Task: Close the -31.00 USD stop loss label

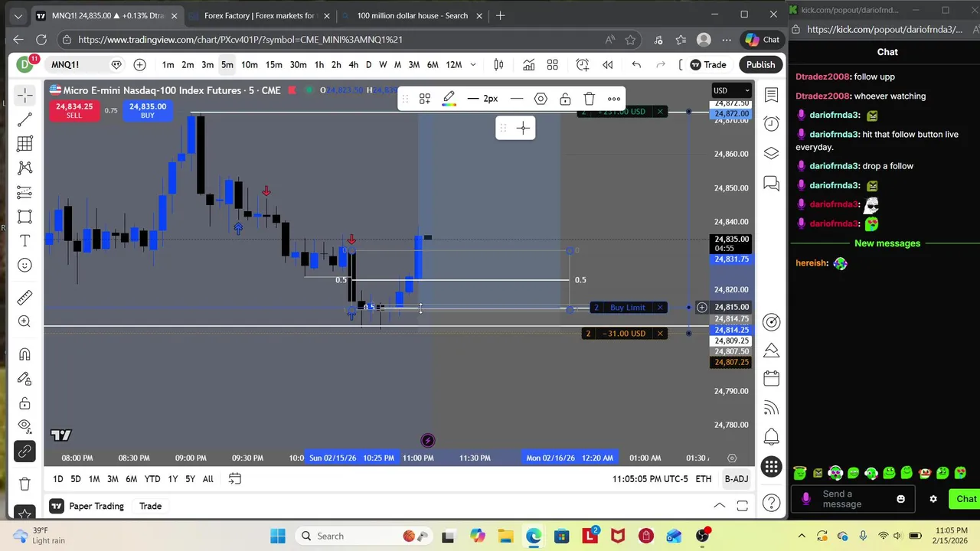Action: 660,334
